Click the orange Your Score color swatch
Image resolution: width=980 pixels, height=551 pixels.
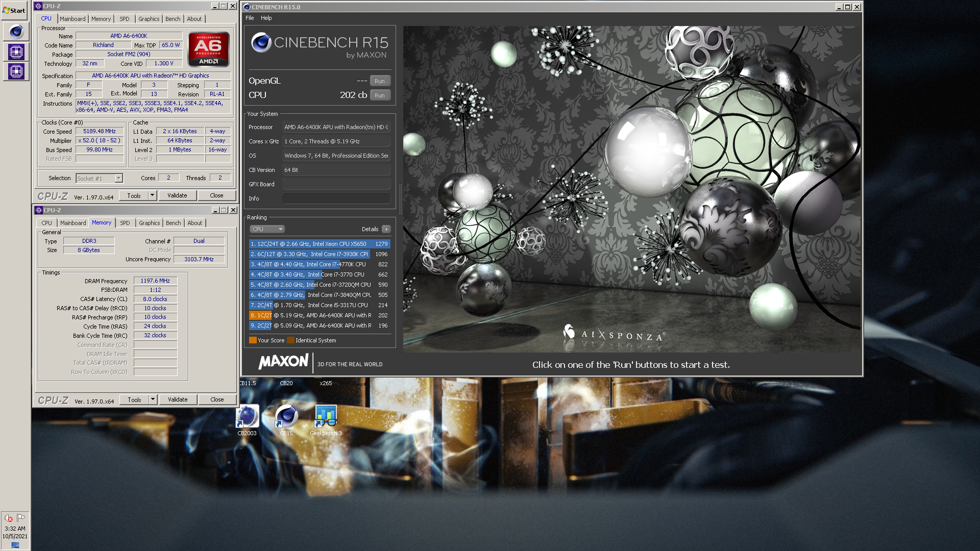pyautogui.click(x=253, y=340)
